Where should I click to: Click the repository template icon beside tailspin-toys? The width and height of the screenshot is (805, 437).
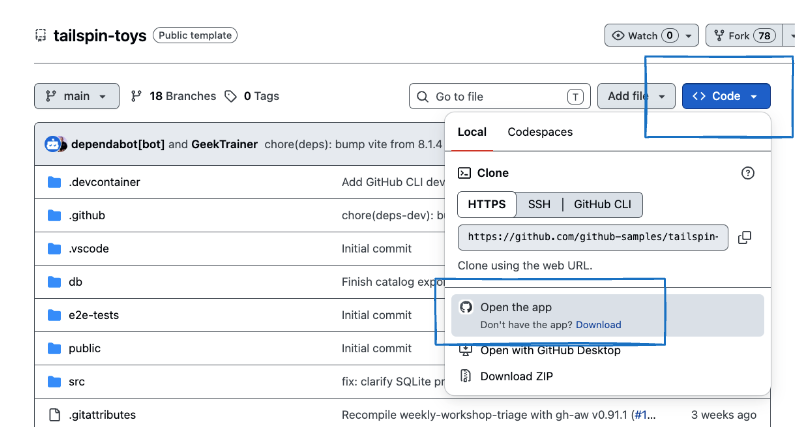41,35
